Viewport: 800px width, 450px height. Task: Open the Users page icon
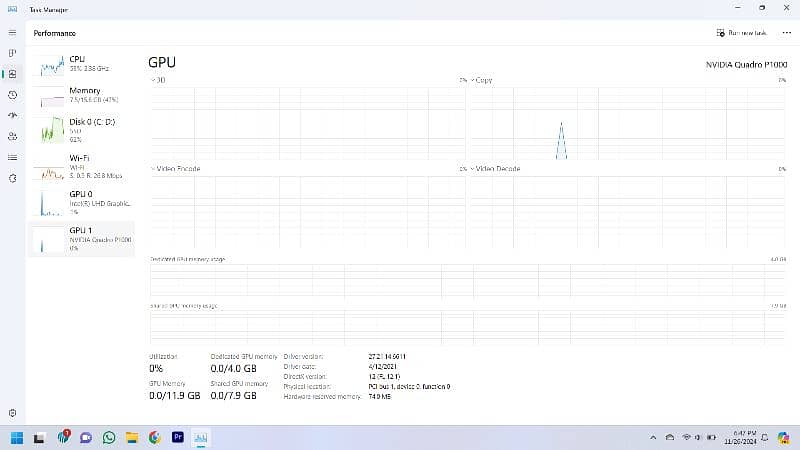click(12, 136)
